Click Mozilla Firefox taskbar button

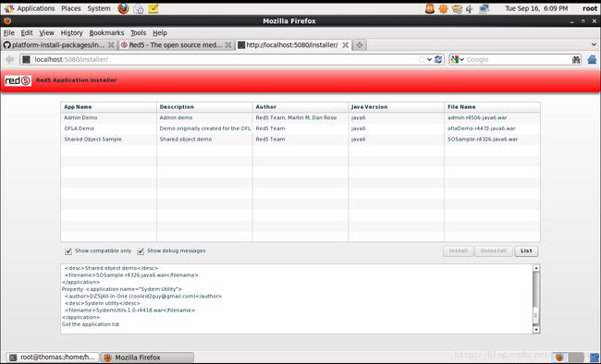pos(148,358)
